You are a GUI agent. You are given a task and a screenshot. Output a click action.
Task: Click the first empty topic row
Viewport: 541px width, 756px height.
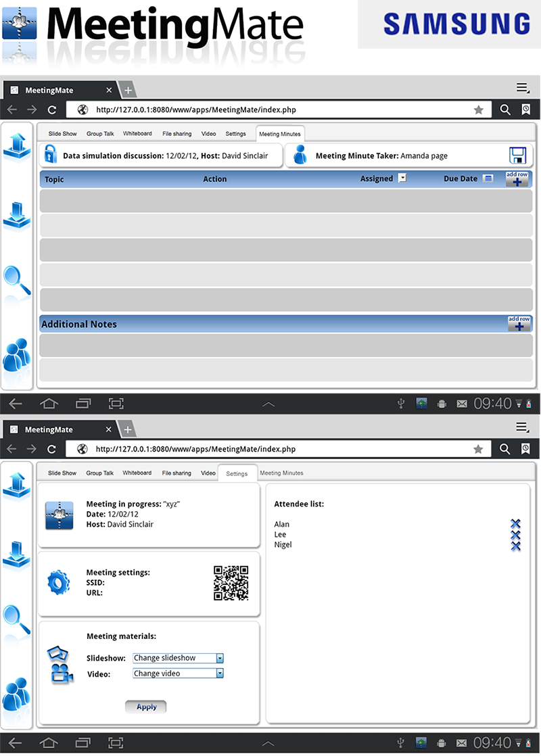tap(286, 201)
